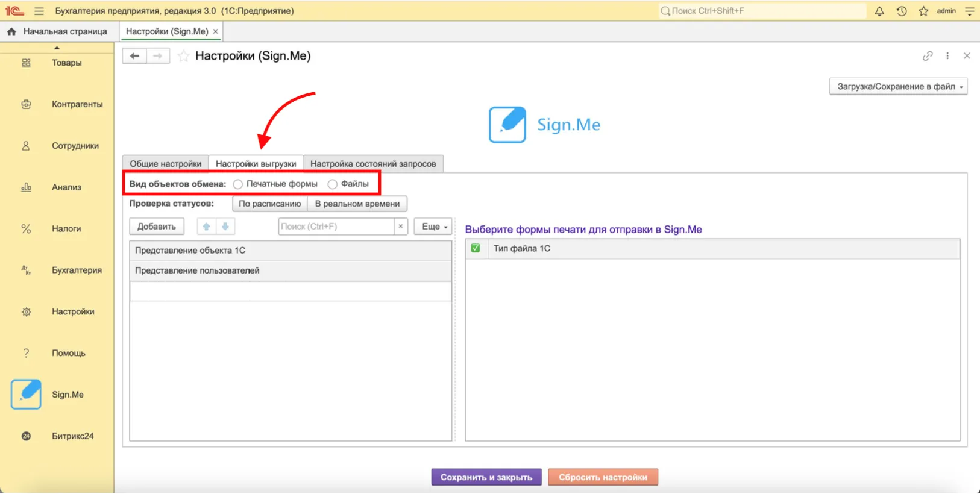Click Тип файла 1С column header text
980x494 pixels.
click(x=522, y=248)
